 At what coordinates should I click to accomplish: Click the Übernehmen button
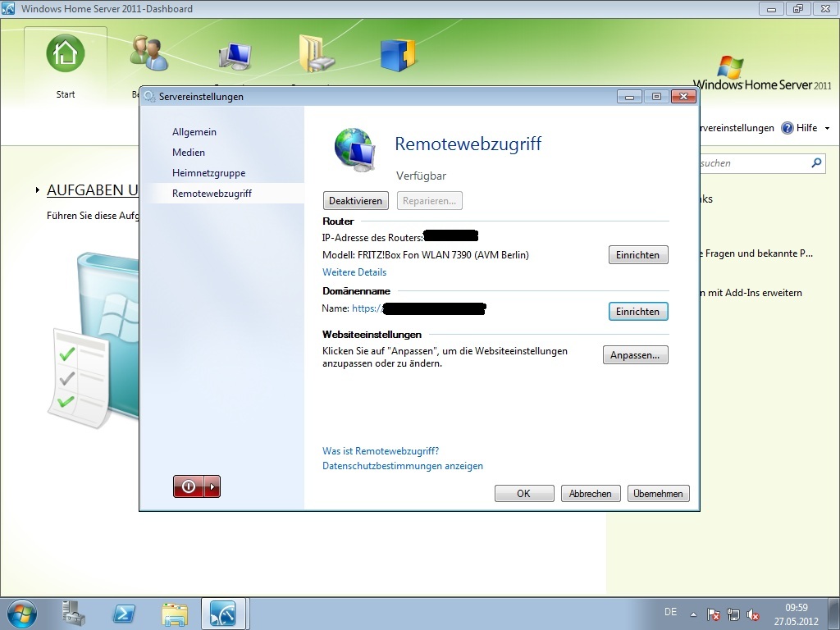659,493
